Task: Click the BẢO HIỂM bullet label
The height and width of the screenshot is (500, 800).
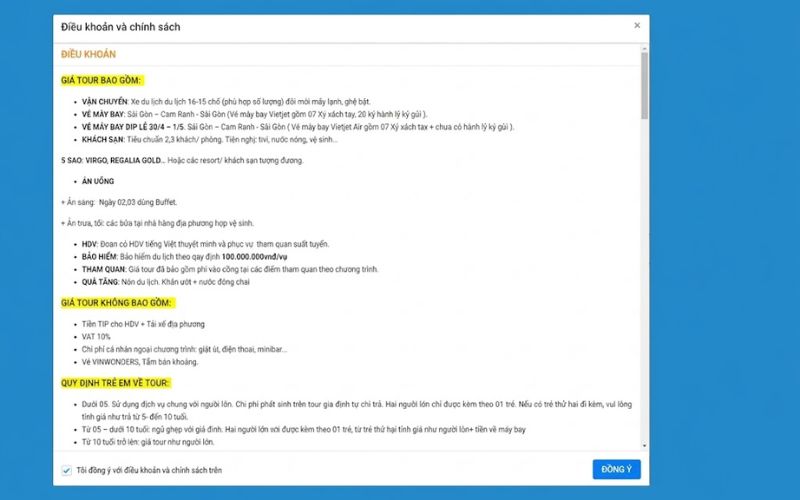Action: (99, 257)
